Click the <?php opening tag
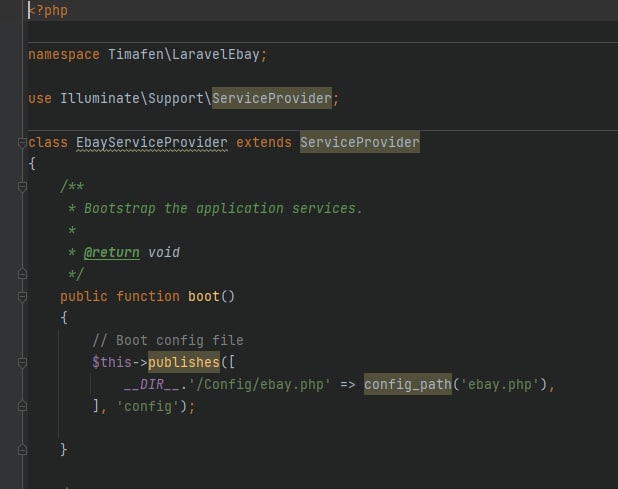618x489 pixels. (48, 11)
